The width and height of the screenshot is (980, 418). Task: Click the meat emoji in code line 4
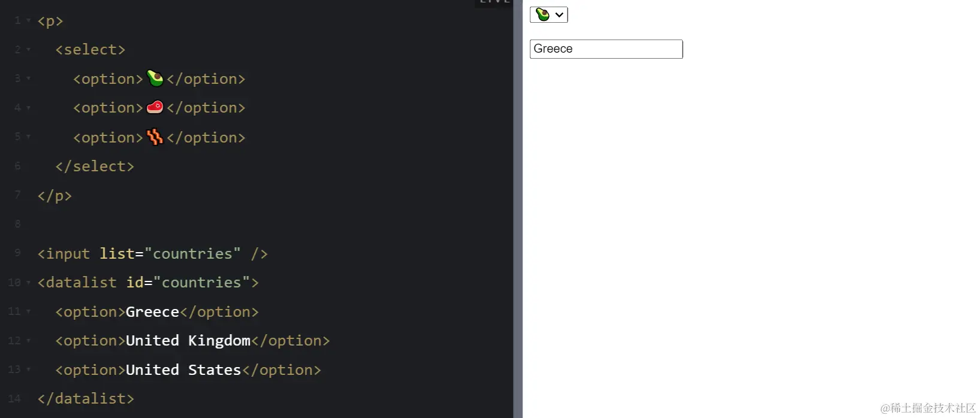[x=155, y=107]
